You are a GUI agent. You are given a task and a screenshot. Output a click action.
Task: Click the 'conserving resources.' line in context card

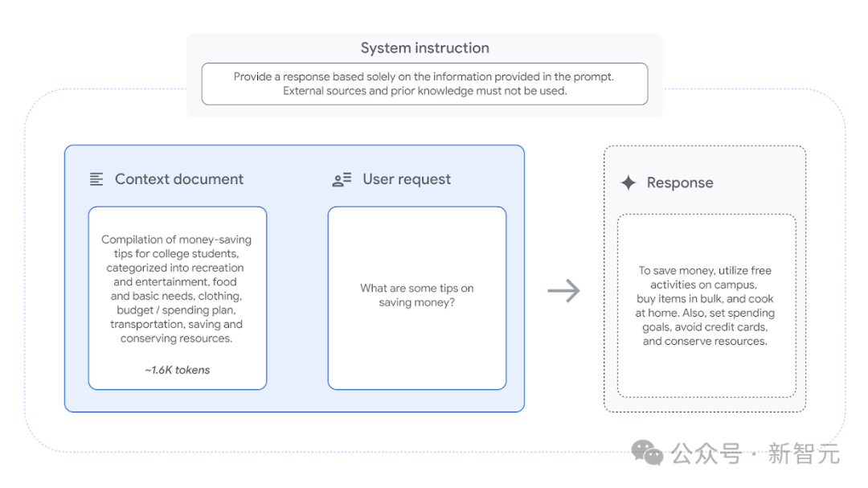176,338
